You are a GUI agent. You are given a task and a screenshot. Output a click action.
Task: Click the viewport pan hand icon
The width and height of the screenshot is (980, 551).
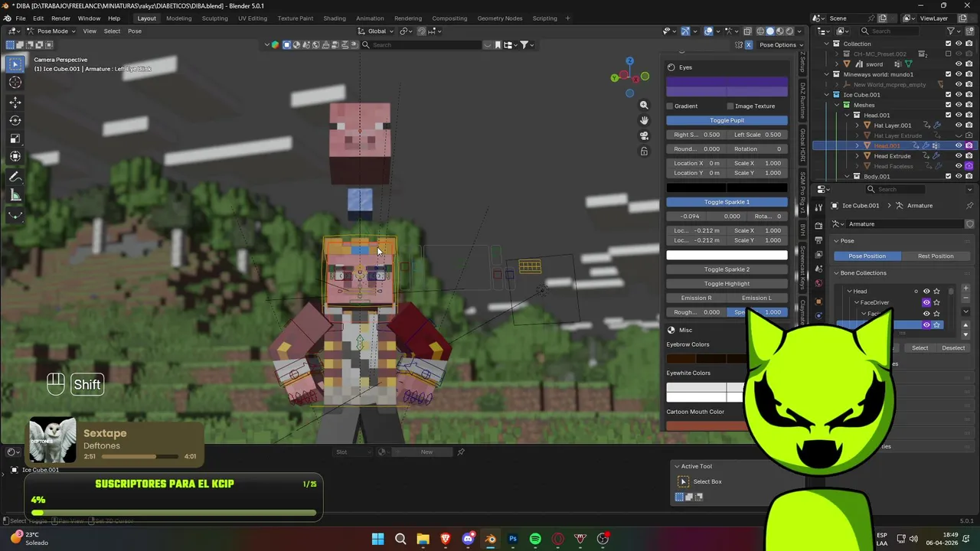[x=644, y=120]
